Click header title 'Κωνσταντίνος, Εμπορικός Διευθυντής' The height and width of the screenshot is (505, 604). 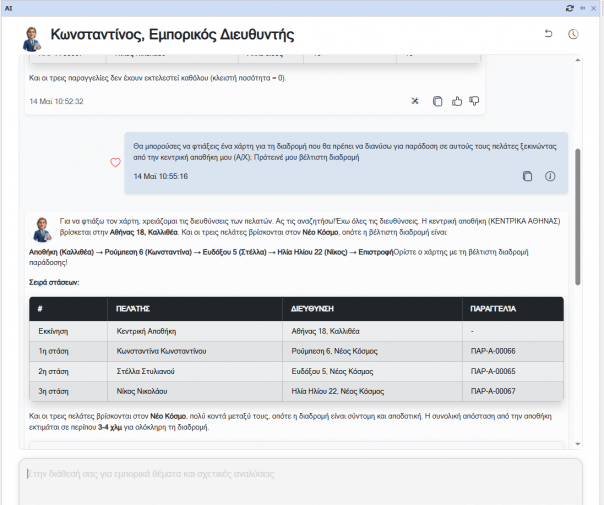pos(172,34)
